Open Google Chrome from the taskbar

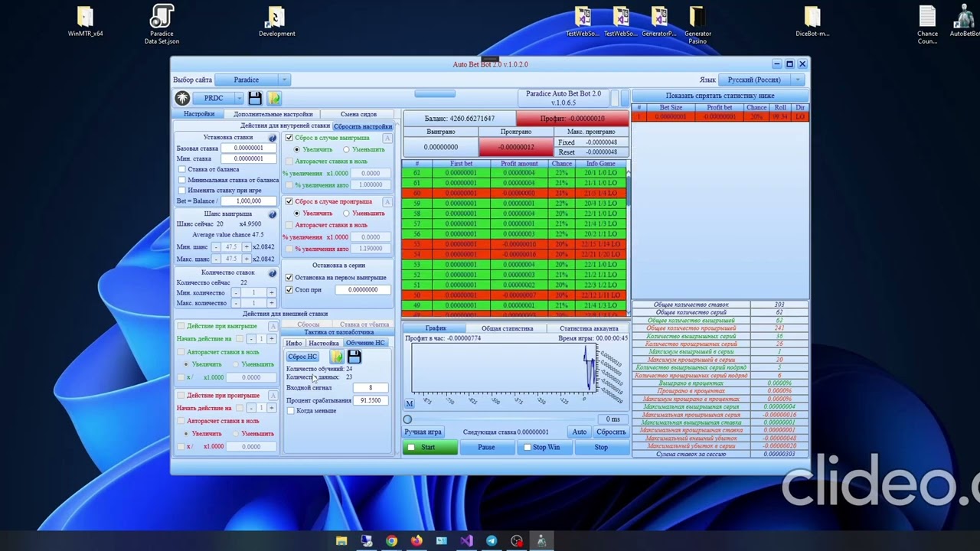point(391,541)
